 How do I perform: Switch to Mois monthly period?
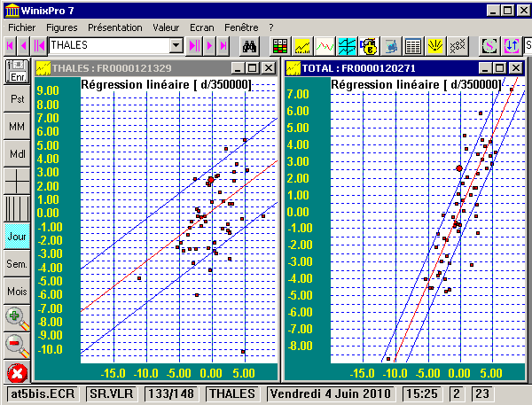pyautogui.click(x=18, y=292)
